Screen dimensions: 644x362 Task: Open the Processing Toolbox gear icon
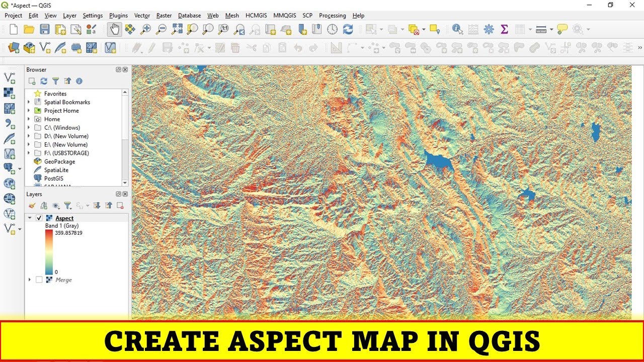tap(489, 30)
